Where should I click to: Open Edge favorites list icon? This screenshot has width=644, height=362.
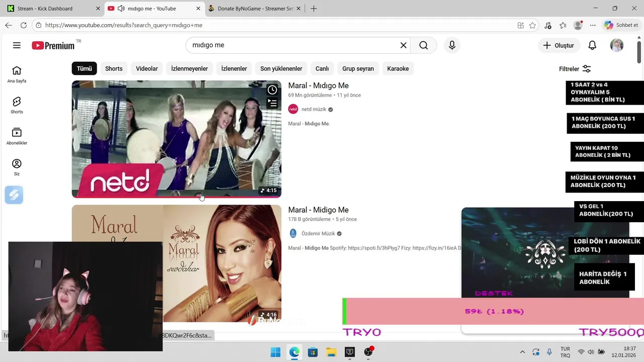pos(563,25)
